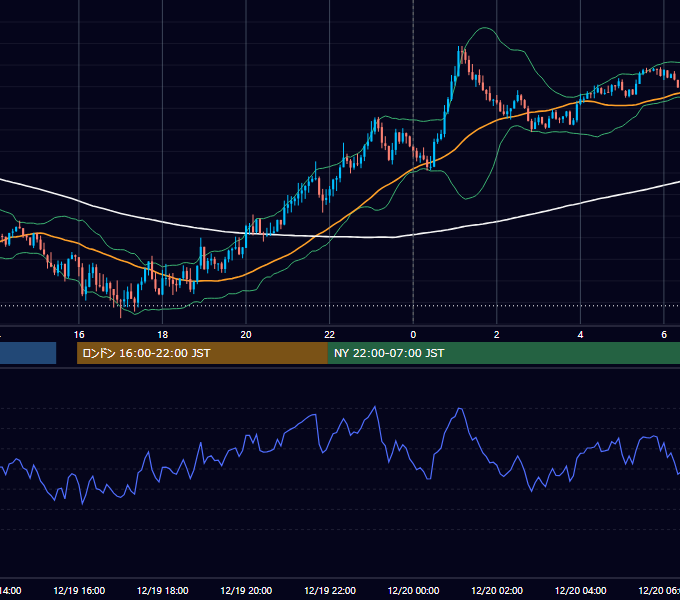This screenshot has width=680, height=600.
Task: Click the 12/19 18:00 time label
Action: click(163, 591)
